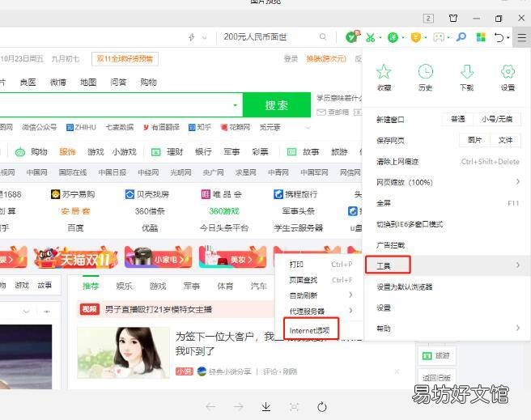Expand the bookmarks row chevron after 无元素
The height and width of the screenshot is (420, 531).
click(308, 128)
